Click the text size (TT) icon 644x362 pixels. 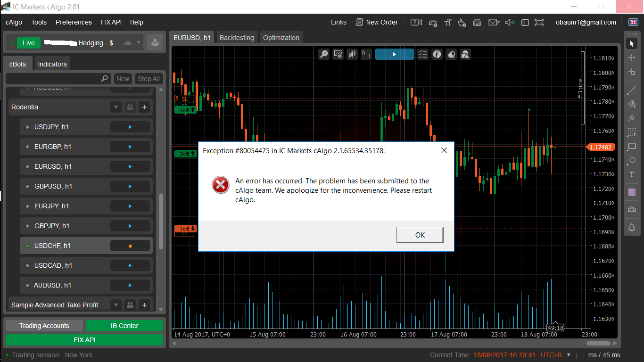(448, 22)
